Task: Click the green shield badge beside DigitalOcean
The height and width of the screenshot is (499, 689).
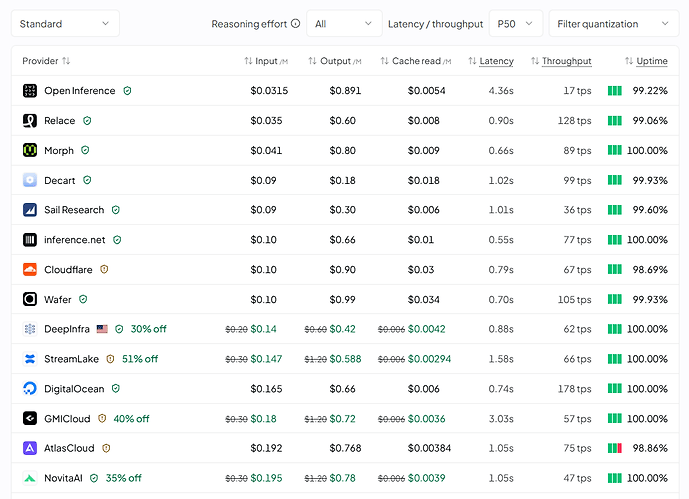Action: [116, 389]
